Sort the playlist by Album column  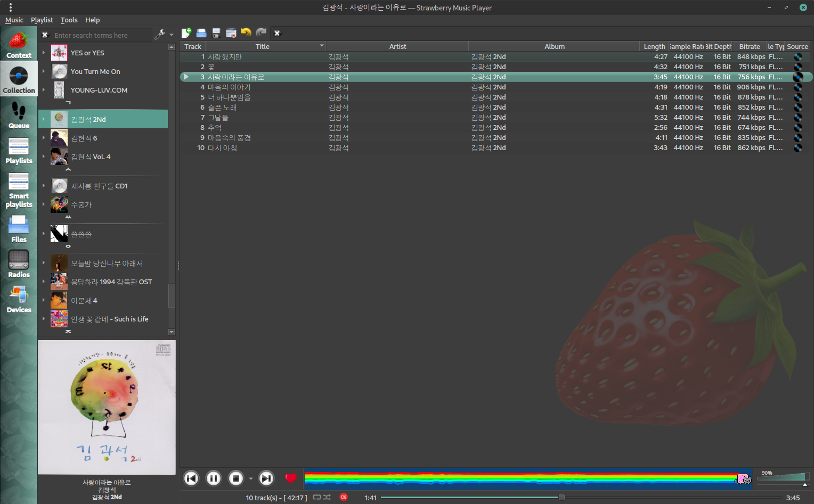tap(555, 46)
